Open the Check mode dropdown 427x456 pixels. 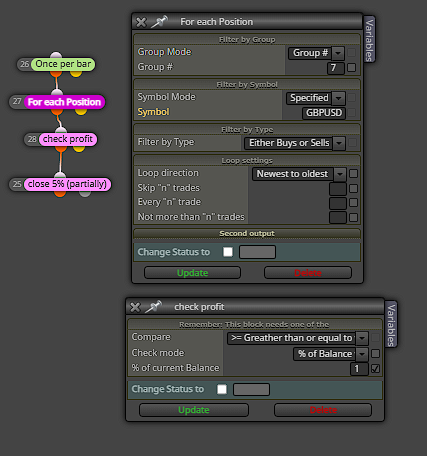click(x=331, y=354)
